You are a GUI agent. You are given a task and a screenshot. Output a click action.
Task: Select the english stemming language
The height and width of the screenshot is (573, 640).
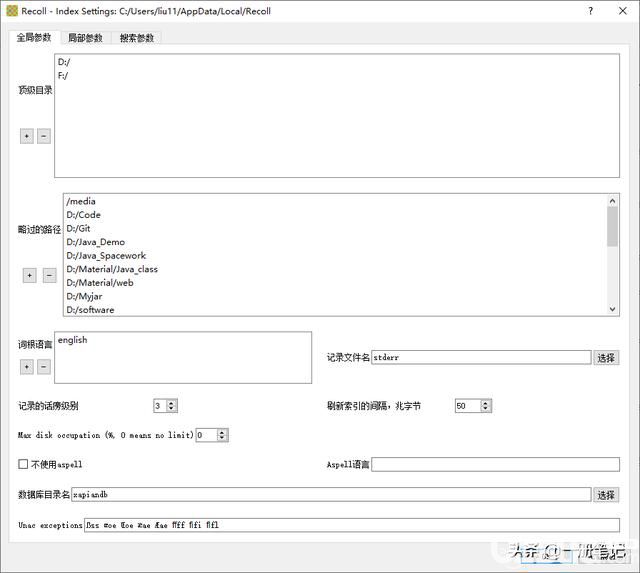73,340
